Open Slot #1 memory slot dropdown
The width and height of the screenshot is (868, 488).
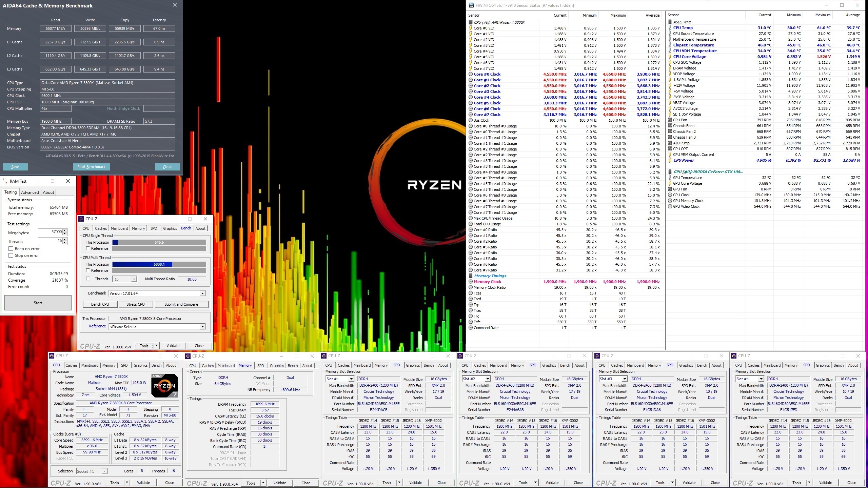(351, 379)
